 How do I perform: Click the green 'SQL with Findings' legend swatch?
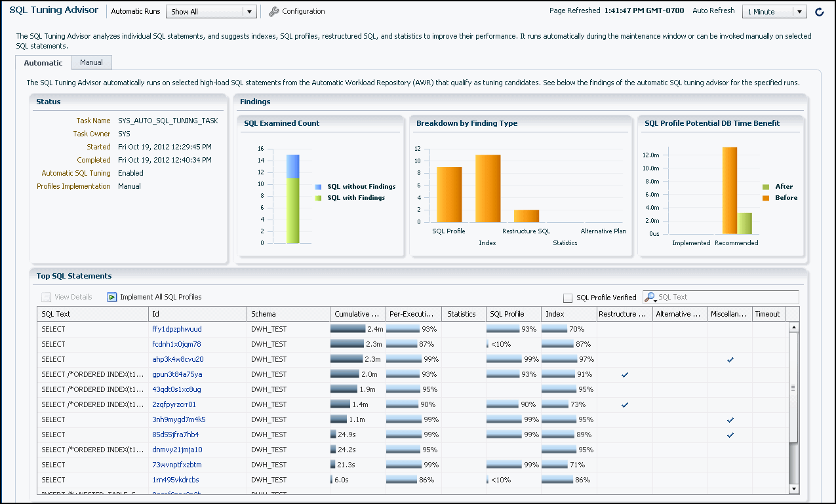click(x=318, y=198)
